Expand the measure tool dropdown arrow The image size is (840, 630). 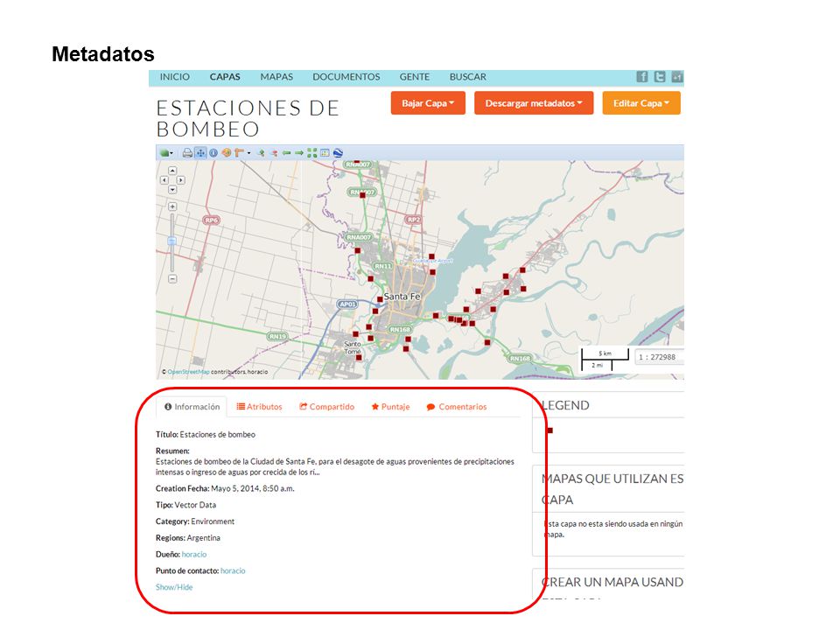click(249, 153)
